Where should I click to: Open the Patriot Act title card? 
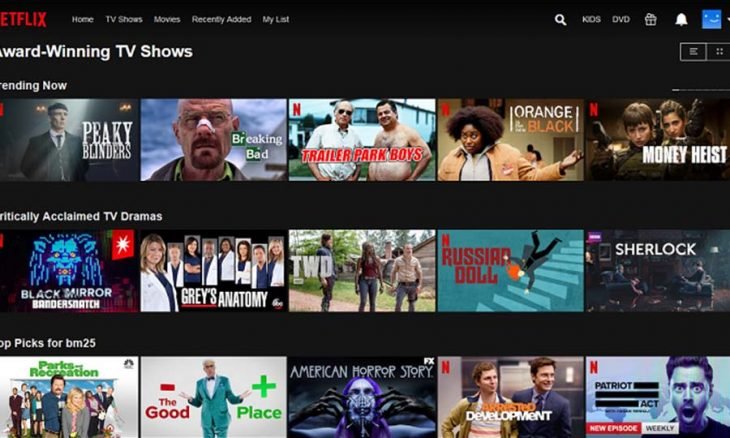coord(658,397)
